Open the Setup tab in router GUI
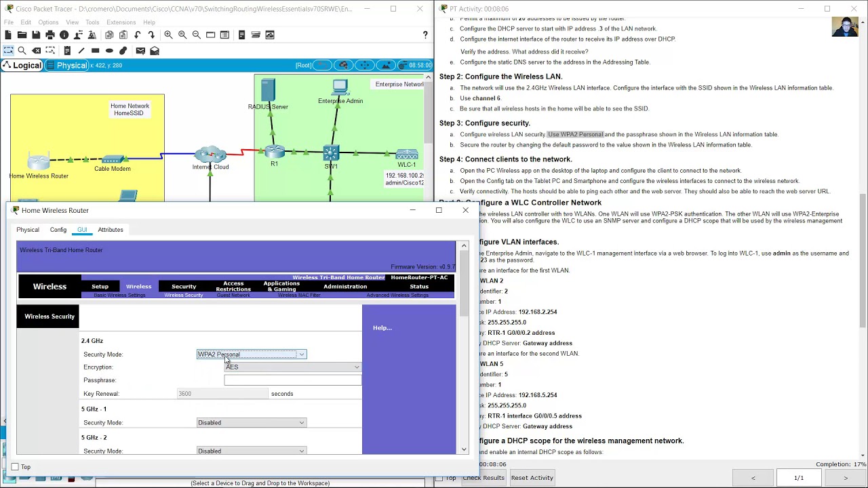 (100, 286)
